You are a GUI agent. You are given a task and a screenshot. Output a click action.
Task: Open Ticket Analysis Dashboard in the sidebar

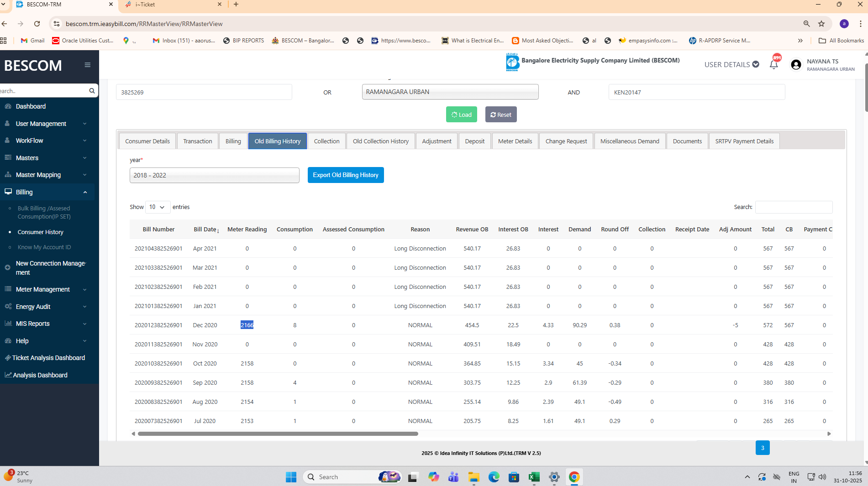48,358
